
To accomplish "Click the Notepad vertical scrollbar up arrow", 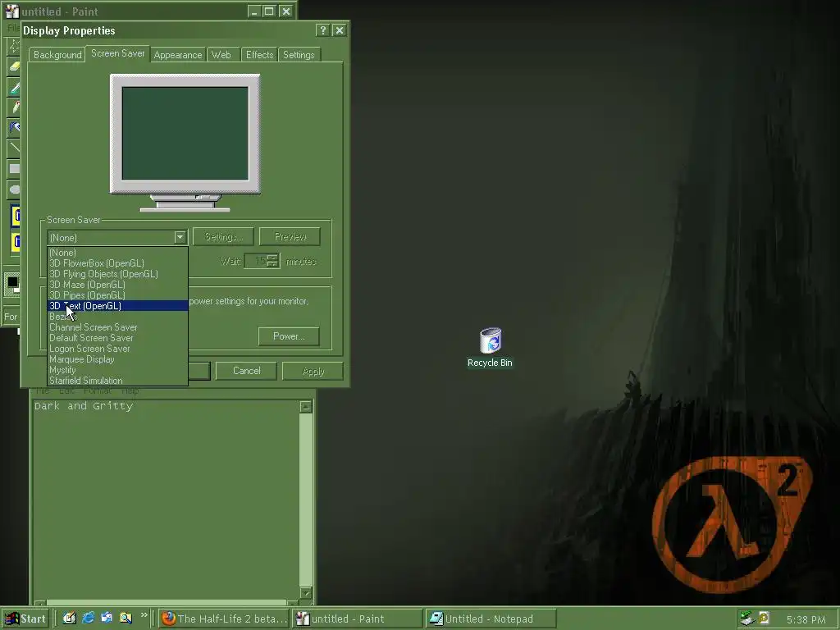I will point(306,407).
